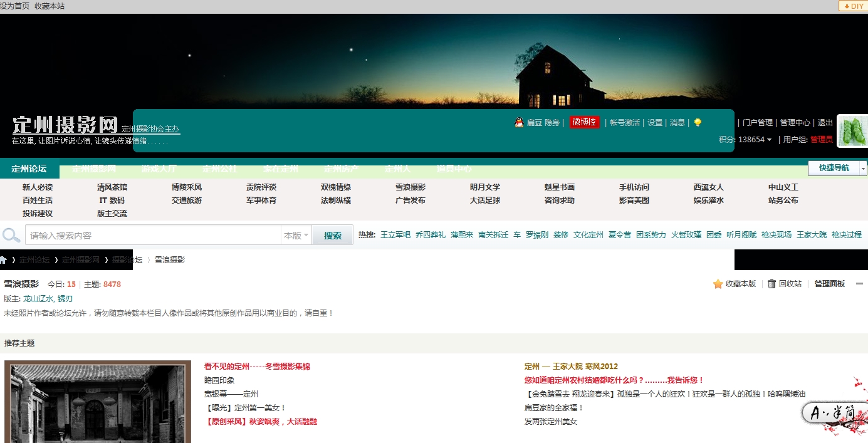Open the 大话足球 board
The width and height of the screenshot is (868, 443).
tap(485, 201)
